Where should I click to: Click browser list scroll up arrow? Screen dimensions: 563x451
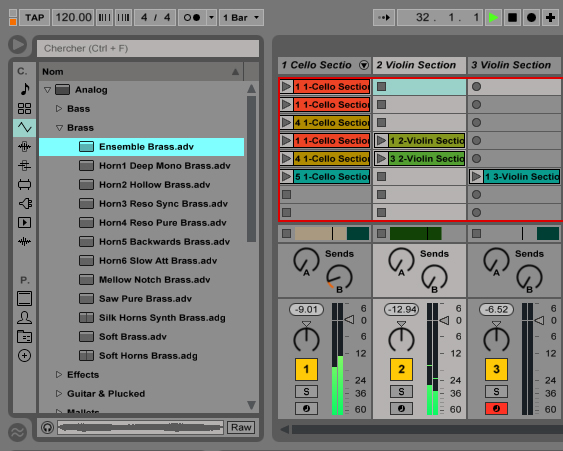point(251,88)
